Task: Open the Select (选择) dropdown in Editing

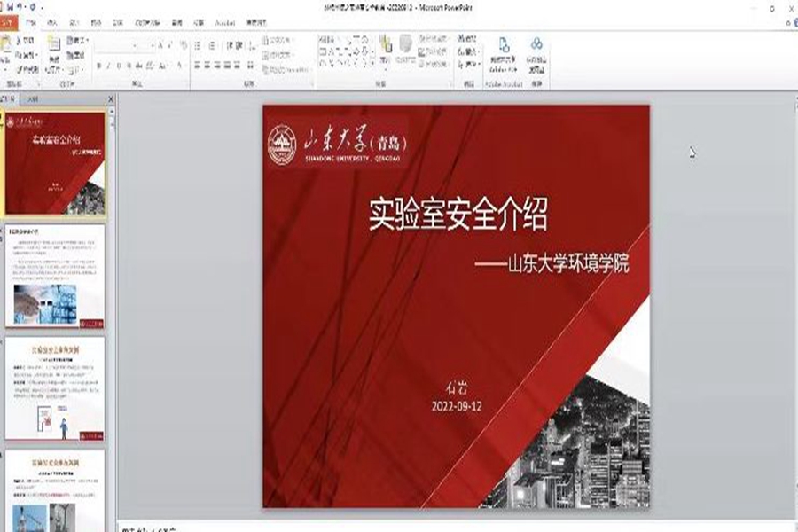Action: [x=469, y=65]
